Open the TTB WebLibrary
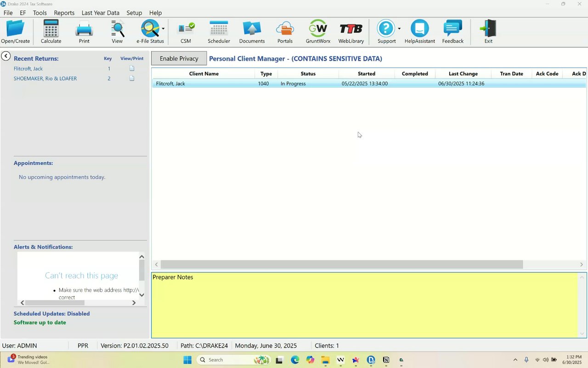Screen dimensions: 588x368 pyautogui.click(x=351, y=31)
